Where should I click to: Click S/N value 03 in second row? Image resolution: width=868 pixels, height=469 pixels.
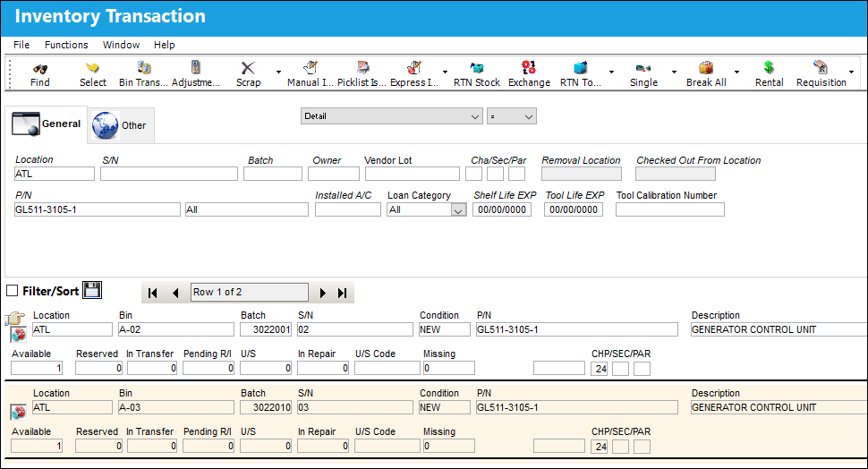point(355,407)
